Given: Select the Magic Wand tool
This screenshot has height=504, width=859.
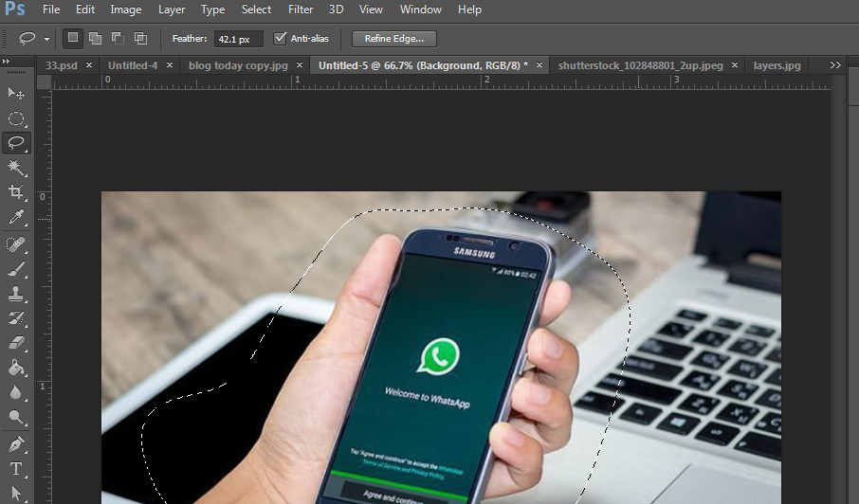Looking at the screenshot, I should tap(16, 168).
